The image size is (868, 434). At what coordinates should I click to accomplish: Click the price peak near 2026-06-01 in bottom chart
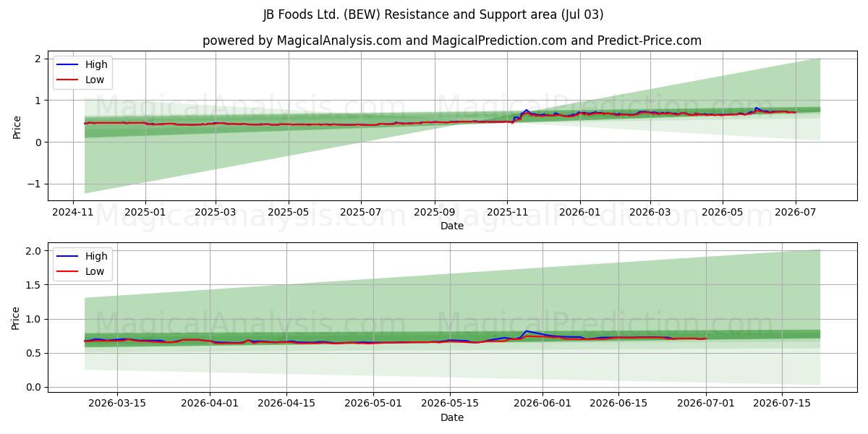coord(527,331)
